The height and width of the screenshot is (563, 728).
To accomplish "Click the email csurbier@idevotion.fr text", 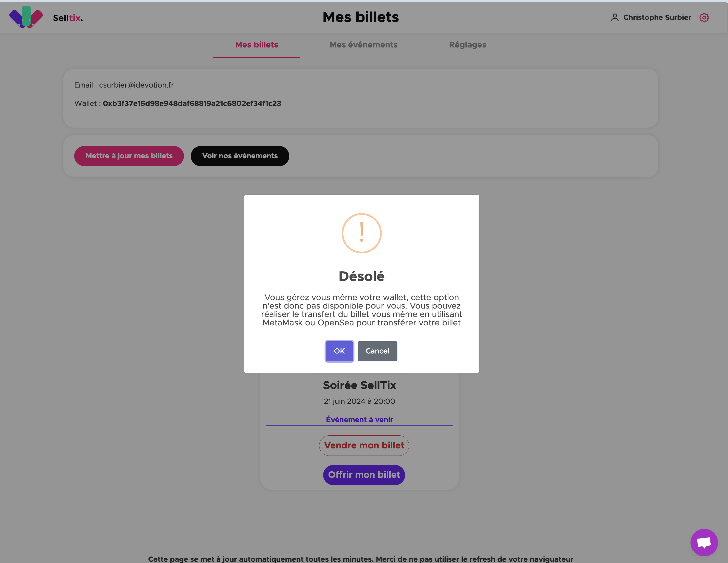I will pos(136,85).
